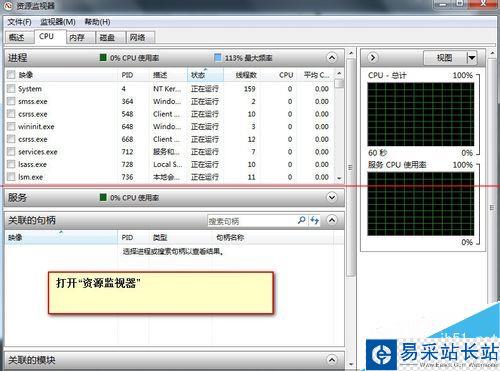The width and height of the screenshot is (500, 371).
Task: Sort processes by 状态 column header
Action: pos(205,75)
